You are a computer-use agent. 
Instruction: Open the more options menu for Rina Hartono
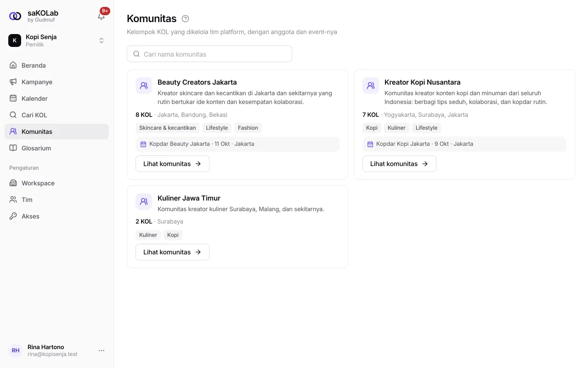tap(102, 351)
